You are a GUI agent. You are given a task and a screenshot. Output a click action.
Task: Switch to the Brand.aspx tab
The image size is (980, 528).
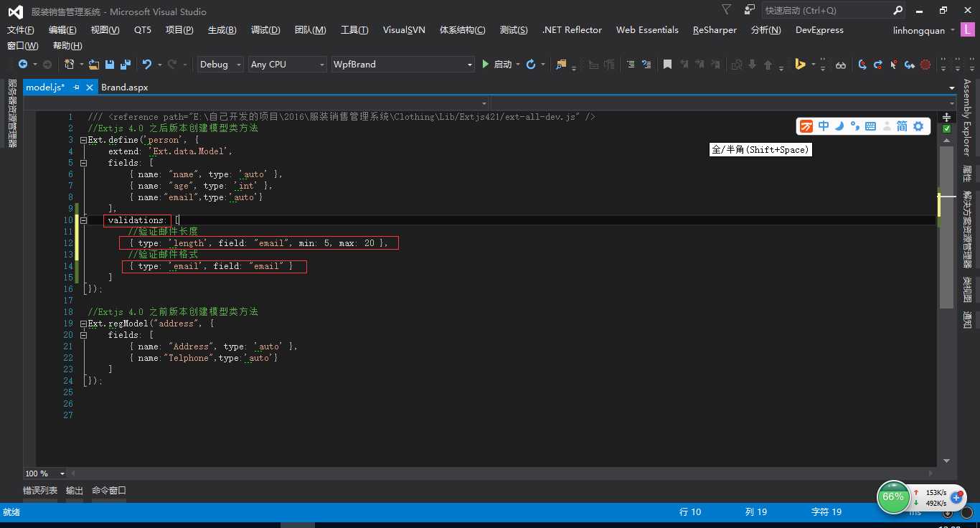[x=125, y=87]
